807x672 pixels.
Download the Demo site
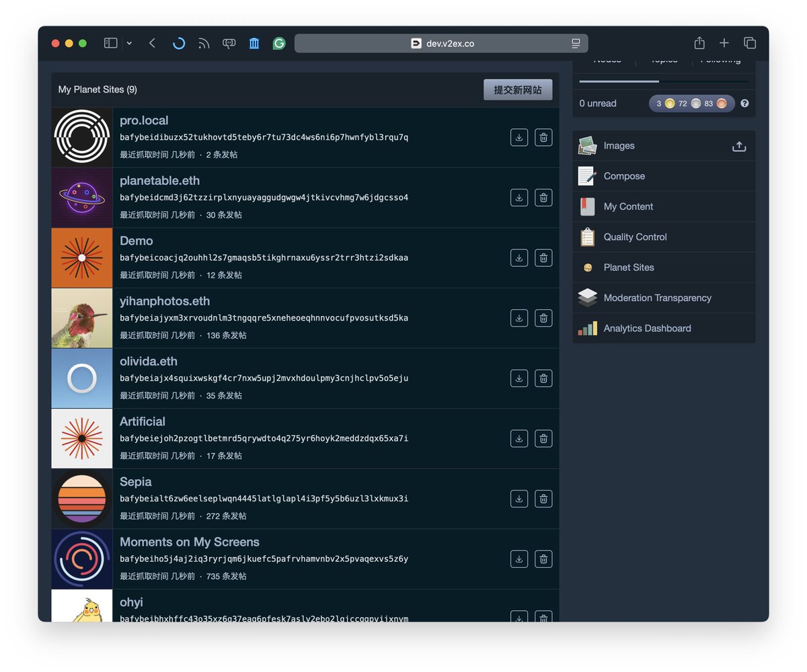tap(519, 257)
